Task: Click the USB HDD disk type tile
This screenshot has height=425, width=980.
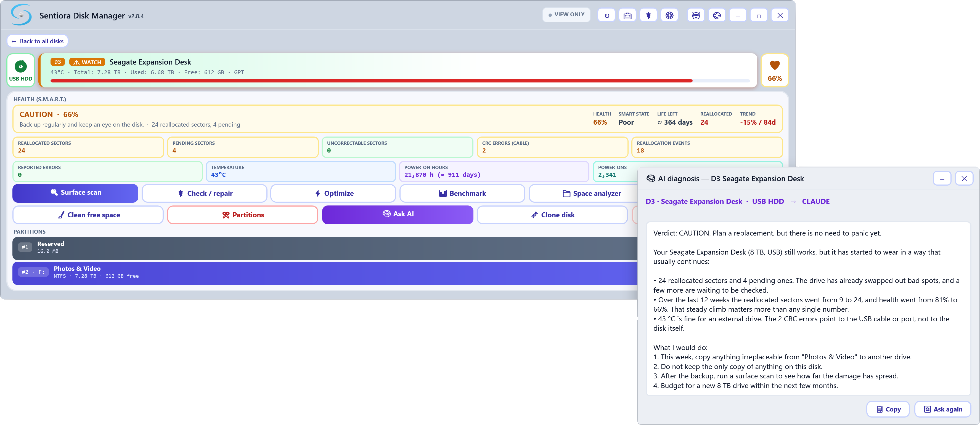Action: point(20,70)
